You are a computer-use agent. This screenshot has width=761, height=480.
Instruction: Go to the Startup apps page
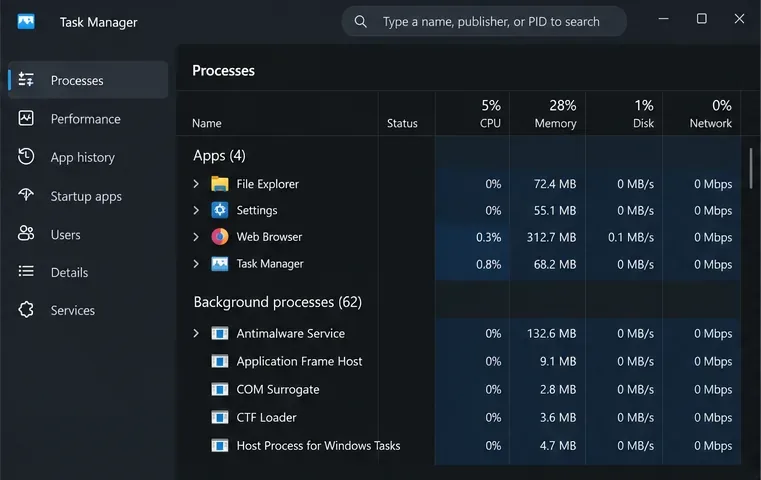tap(88, 196)
